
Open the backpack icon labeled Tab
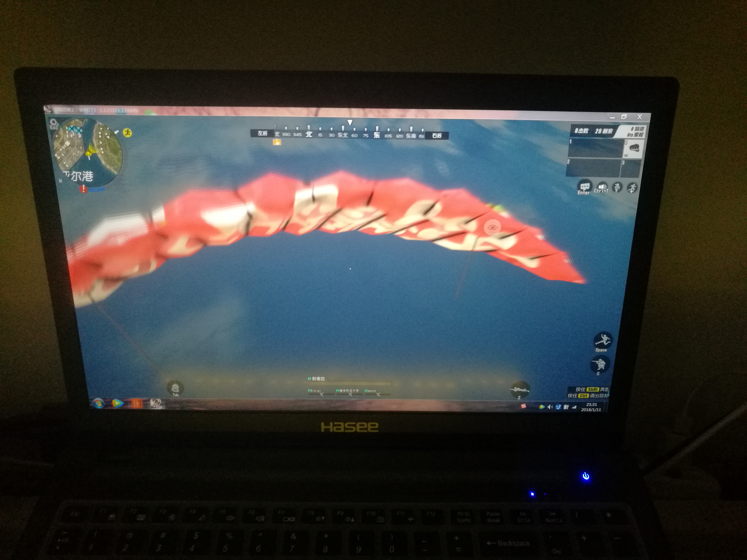[175, 389]
